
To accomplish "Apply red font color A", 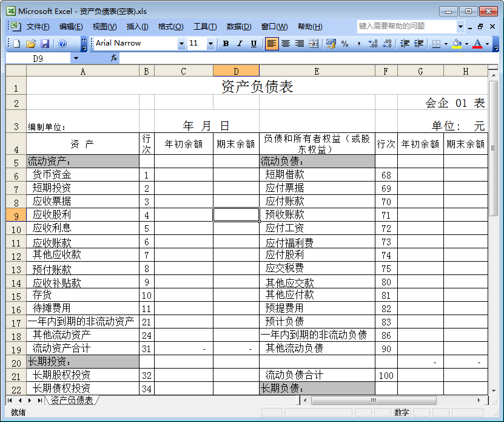I will pos(477,44).
